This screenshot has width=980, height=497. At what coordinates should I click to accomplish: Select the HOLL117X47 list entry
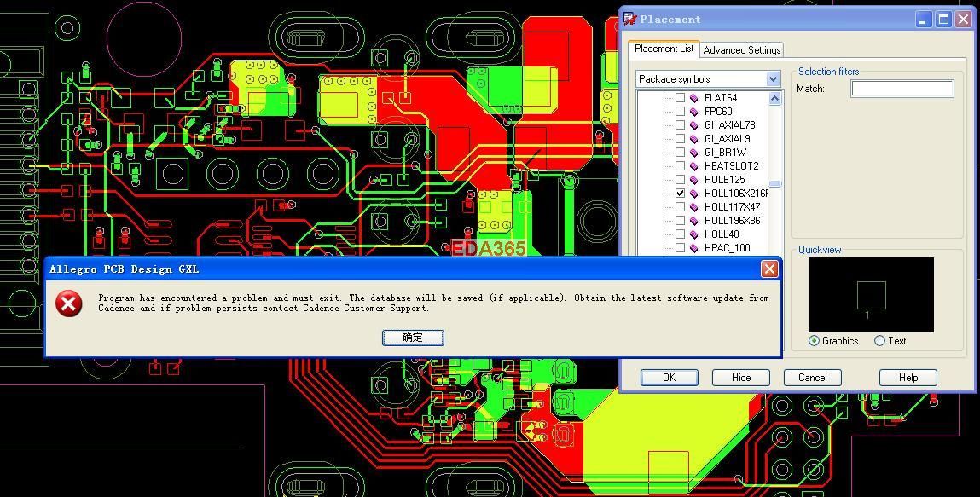click(x=732, y=207)
